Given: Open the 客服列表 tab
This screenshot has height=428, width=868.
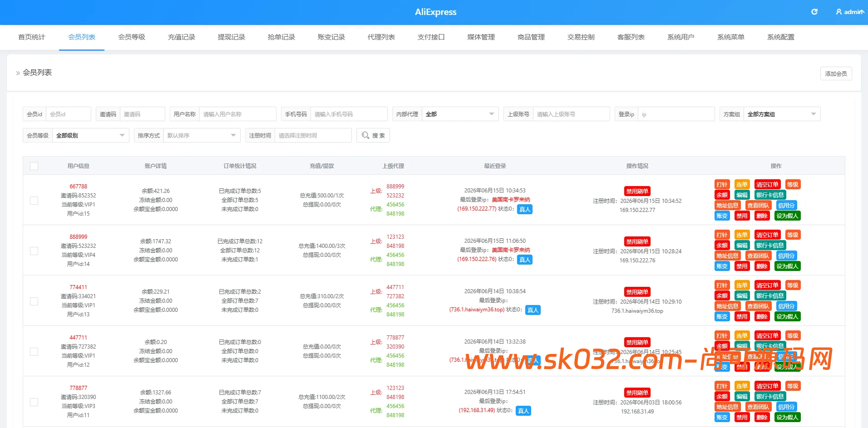Looking at the screenshot, I should point(631,37).
